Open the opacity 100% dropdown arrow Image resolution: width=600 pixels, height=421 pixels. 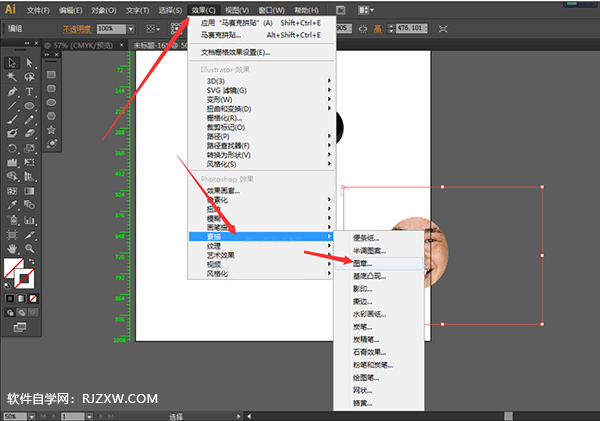click(131, 29)
